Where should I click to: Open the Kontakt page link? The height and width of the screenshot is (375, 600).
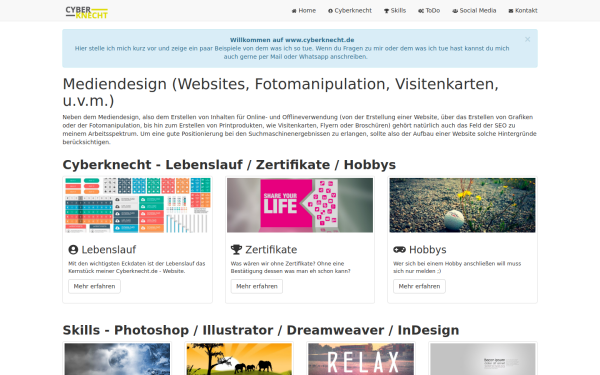(x=523, y=11)
